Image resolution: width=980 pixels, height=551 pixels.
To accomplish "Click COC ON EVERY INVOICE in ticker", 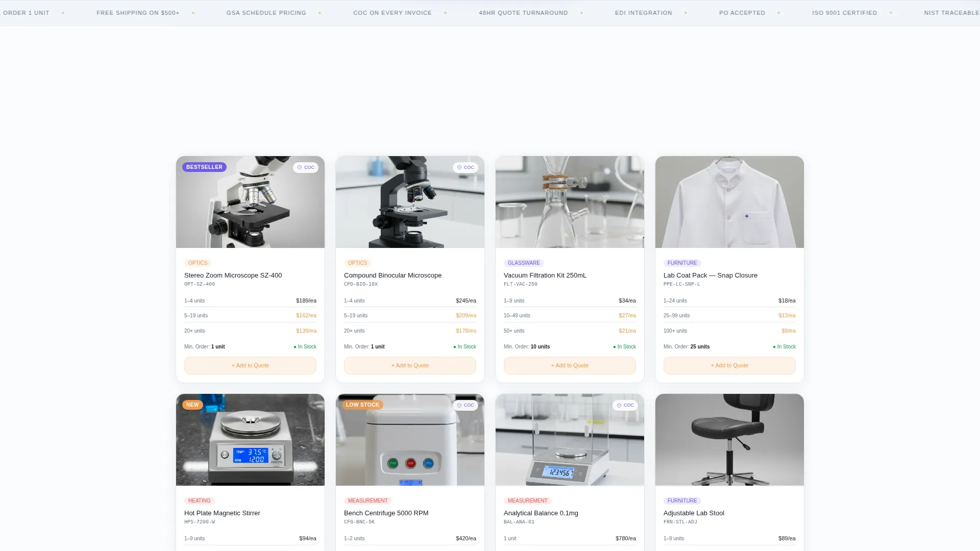I will coord(393,13).
